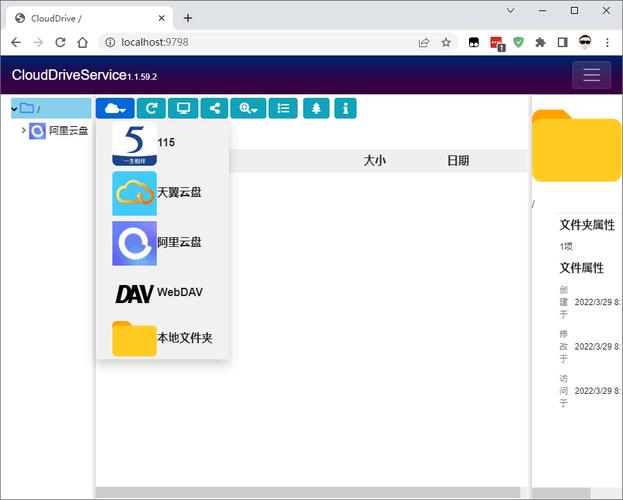Sort by 日期 column header
The image size is (623, 500).
458,161
